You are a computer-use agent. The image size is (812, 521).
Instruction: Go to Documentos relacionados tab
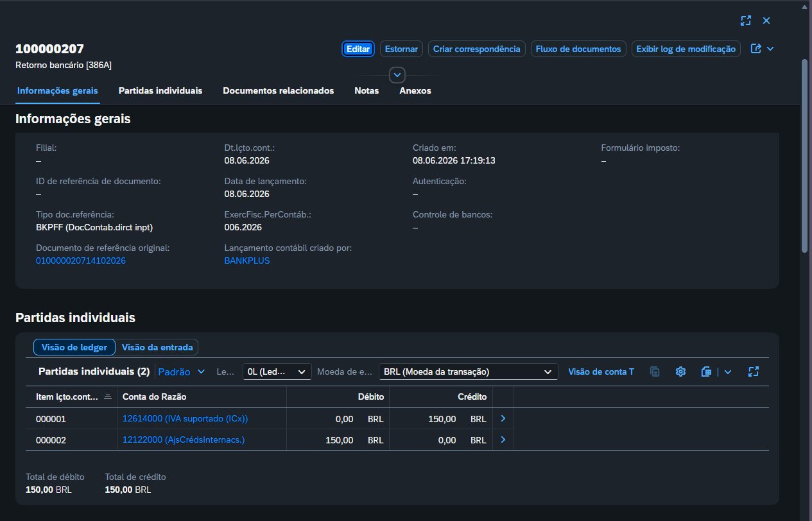(x=279, y=91)
